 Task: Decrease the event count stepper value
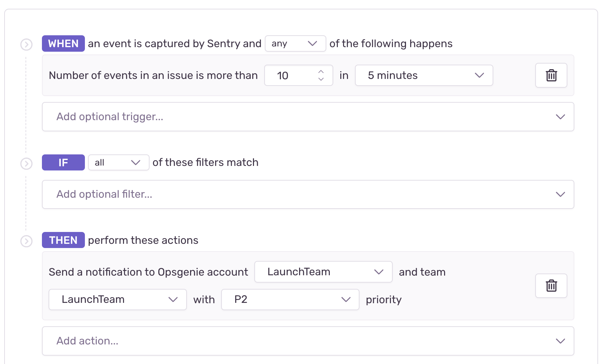321,79
